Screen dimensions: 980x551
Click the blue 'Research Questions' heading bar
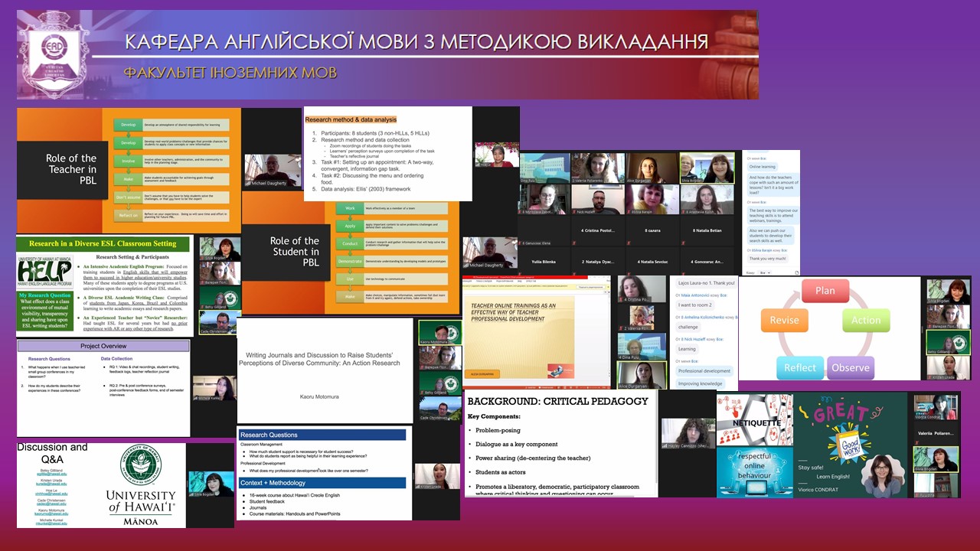(x=321, y=435)
